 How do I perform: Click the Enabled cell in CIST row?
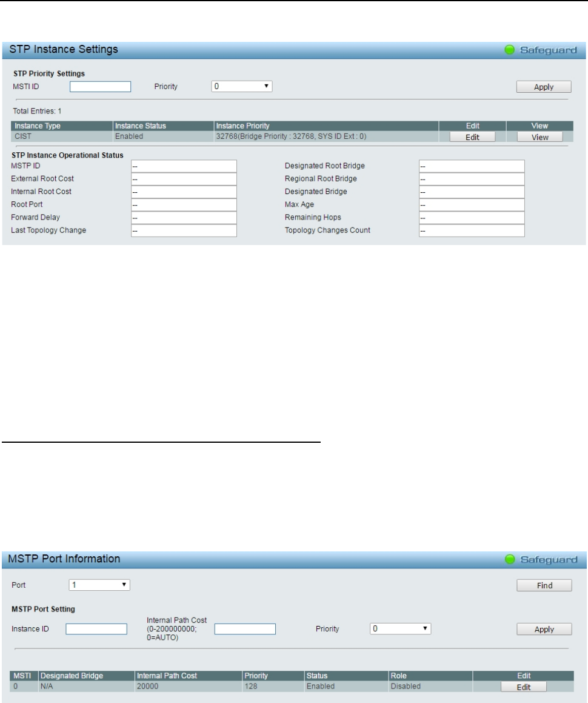pyautogui.click(x=163, y=136)
